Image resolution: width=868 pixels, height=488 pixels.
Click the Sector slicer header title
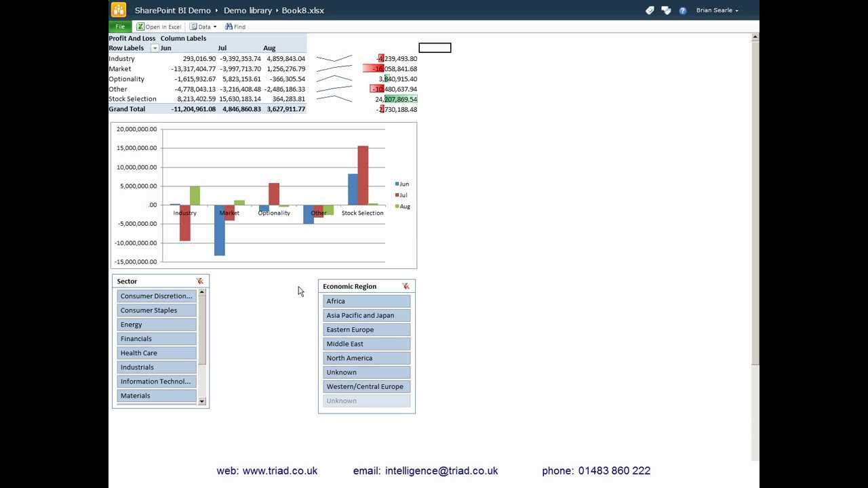pos(127,281)
